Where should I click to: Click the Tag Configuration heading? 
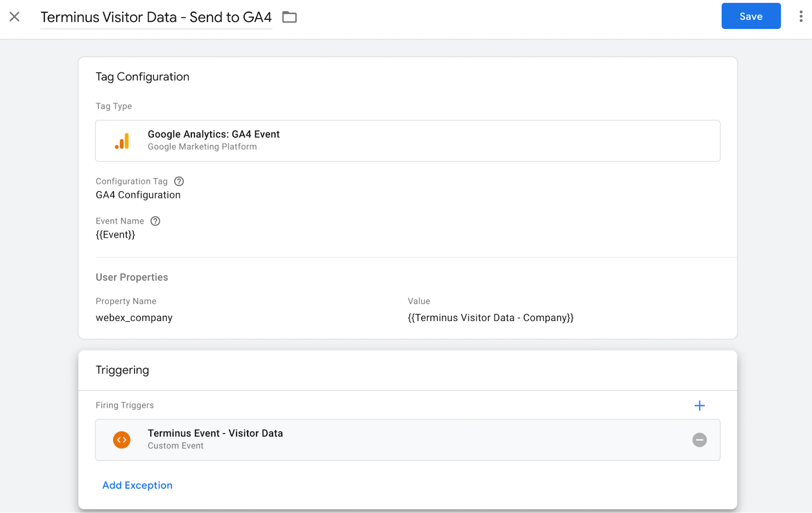click(143, 77)
